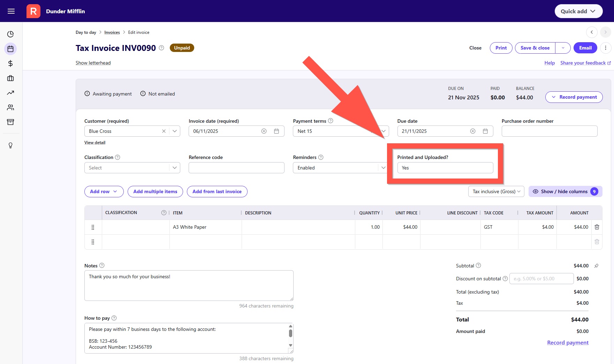Expand the top Record payment dropdown button
The width and height of the screenshot is (614, 364).
point(574,97)
